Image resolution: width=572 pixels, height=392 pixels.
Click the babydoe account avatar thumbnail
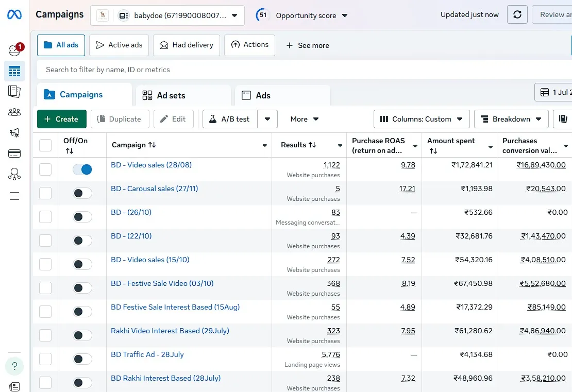pos(103,15)
